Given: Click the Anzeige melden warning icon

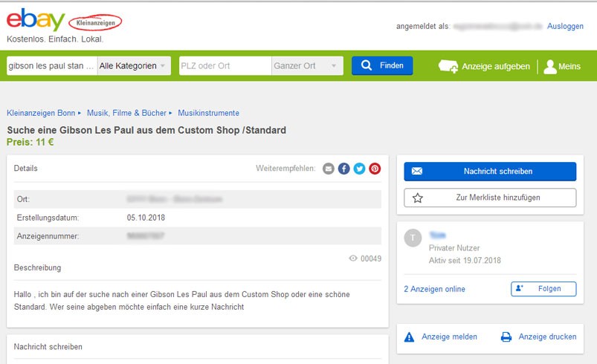Looking at the screenshot, I should pos(409,337).
